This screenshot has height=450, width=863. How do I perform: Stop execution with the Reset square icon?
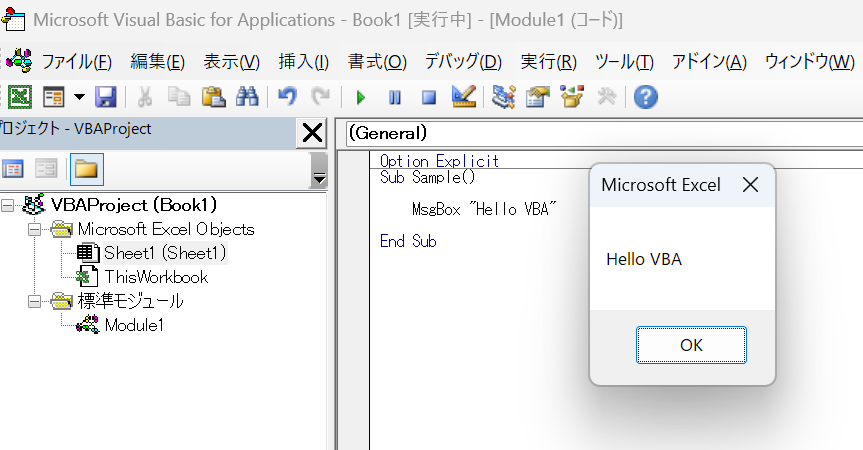[x=429, y=98]
